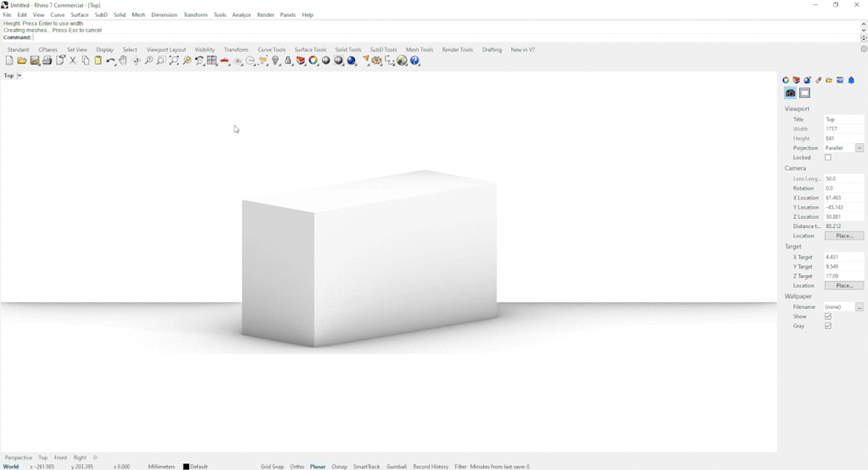Open the Projection dropdown arrow
This screenshot has width=868, height=470.
click(x=860, y=148)
